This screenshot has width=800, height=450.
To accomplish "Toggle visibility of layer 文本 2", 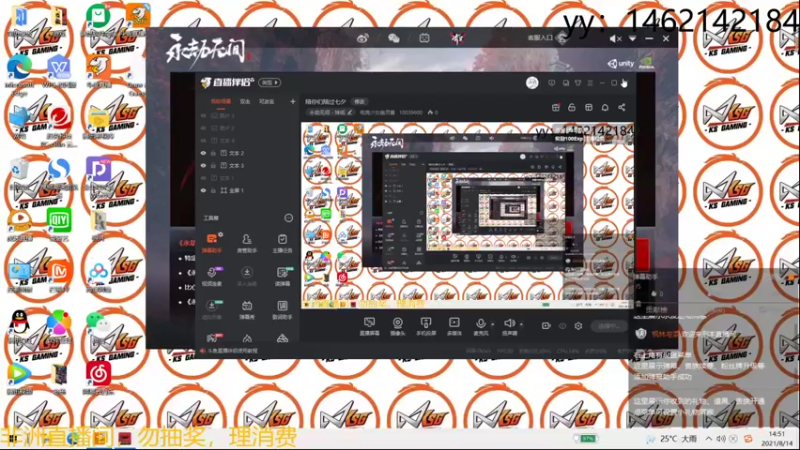I will [204, 153].
